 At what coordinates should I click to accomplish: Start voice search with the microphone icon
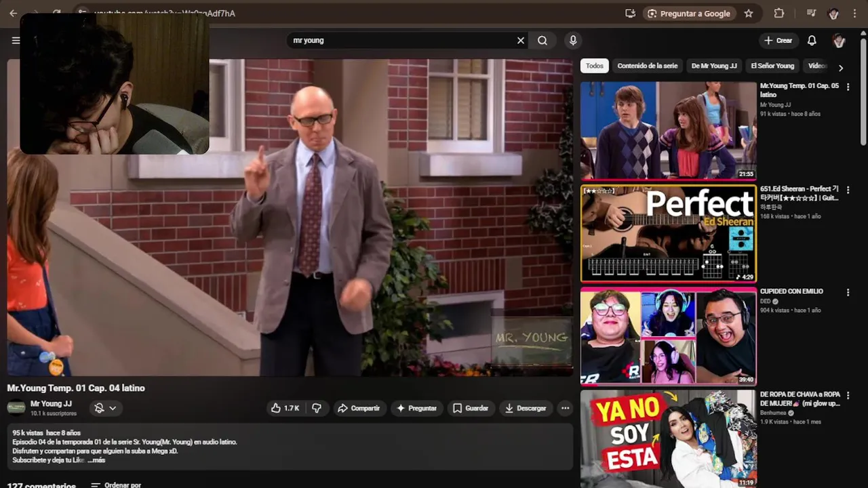coord(573,41)
